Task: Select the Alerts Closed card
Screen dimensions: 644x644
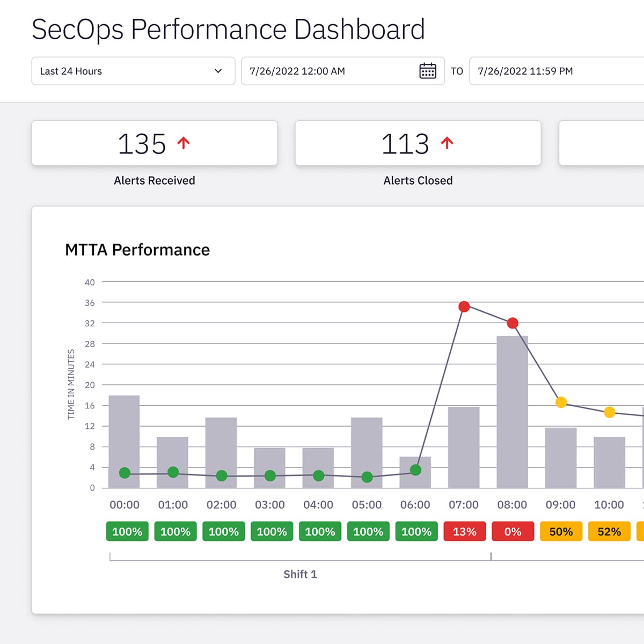Action: pos(418,143)
